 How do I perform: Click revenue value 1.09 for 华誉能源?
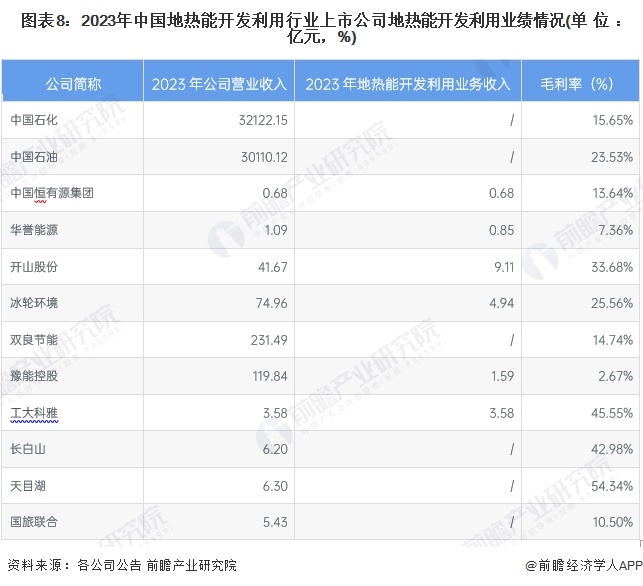pos(276,230)
